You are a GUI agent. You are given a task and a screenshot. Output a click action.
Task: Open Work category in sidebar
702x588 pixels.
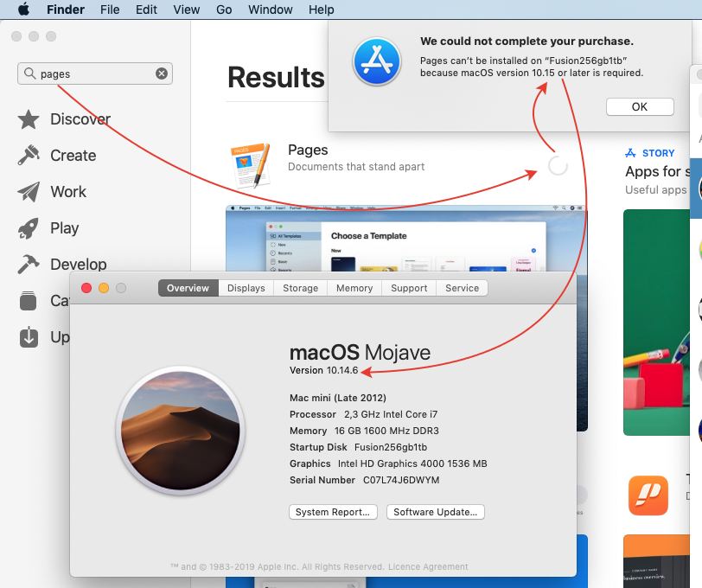(52, 192)
